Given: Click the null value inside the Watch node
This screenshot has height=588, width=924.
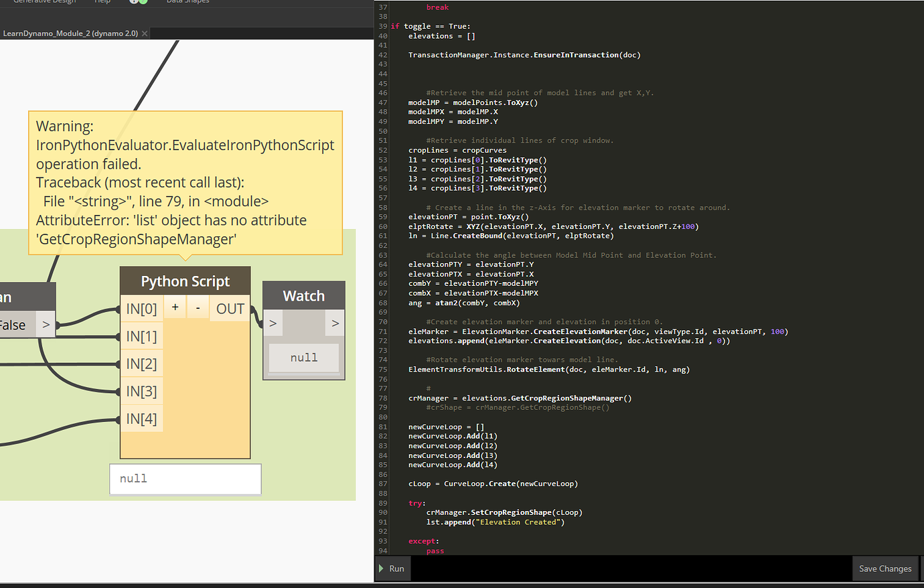Looking at the screenshot, I should point(303,357).
